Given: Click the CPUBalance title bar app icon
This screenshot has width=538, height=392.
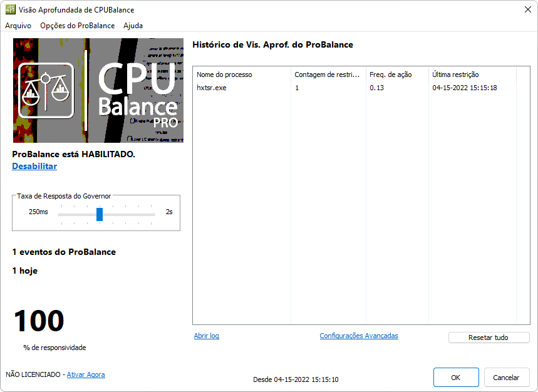Looking at the screenshot, I should coord(10,9).
